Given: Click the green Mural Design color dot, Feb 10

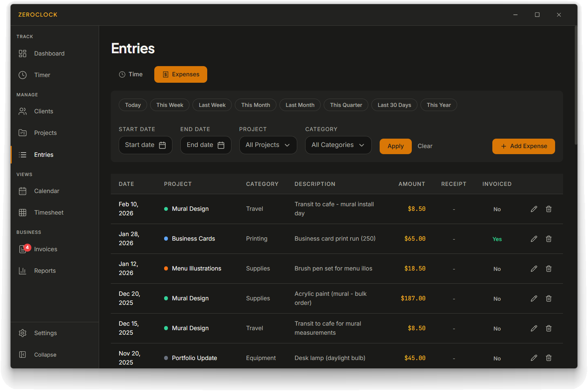Looking at the screenshot, I should pos(166,209).
